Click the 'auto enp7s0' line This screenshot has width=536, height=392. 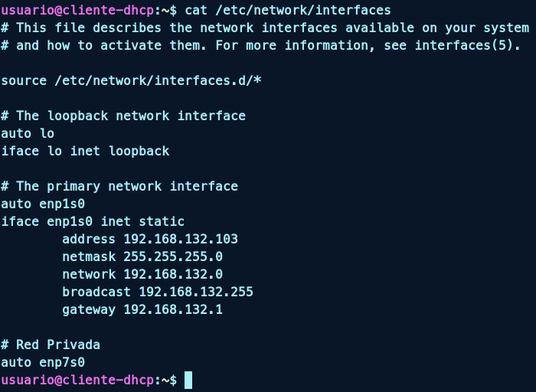(x=43, y=362)
